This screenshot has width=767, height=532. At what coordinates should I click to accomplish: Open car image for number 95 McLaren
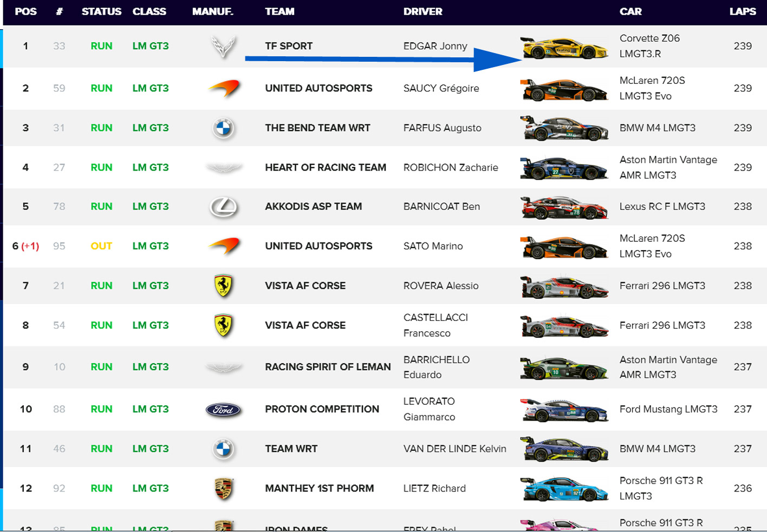click(564, 247)
